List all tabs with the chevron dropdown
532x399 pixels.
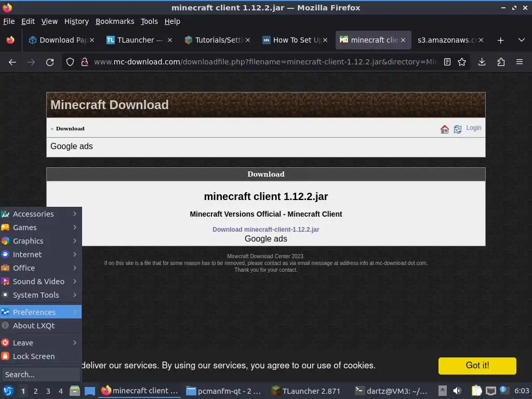tap(522, 40)
